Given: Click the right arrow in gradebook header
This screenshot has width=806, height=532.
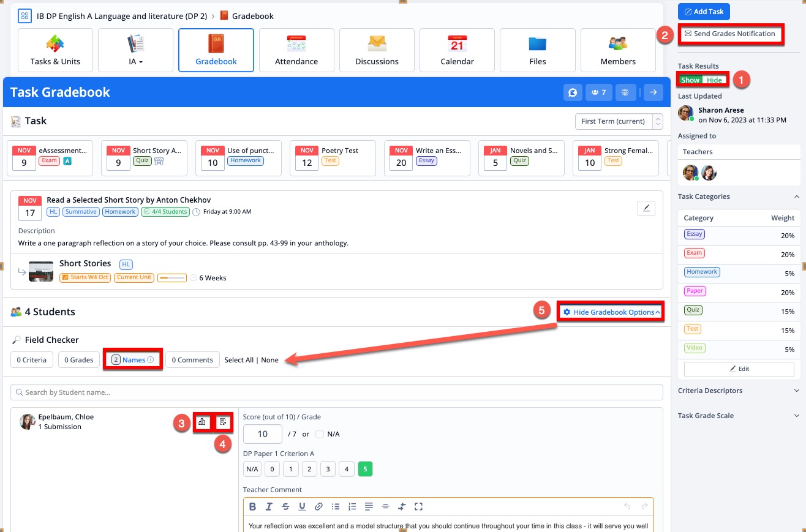Looking at the screenshot, I should [653, 92].
